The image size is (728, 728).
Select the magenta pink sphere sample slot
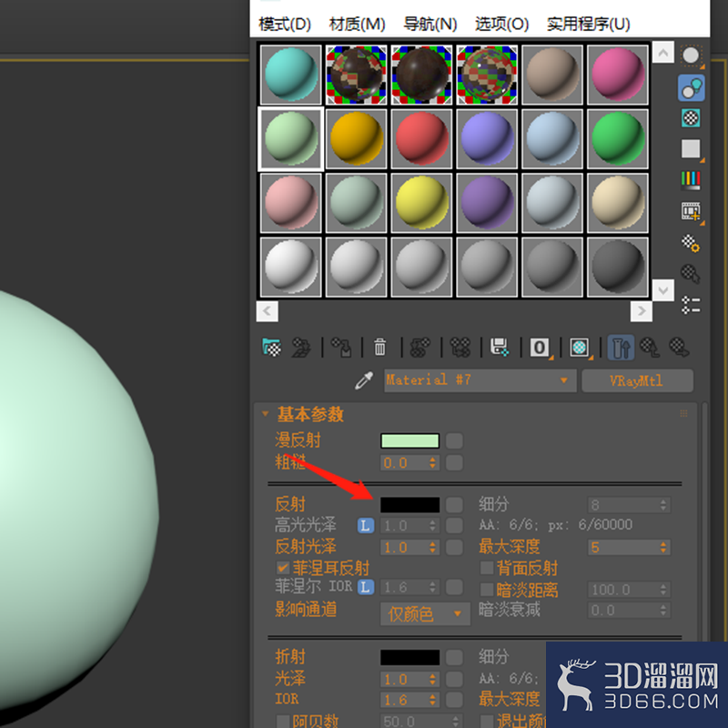[x=618, y=75]
